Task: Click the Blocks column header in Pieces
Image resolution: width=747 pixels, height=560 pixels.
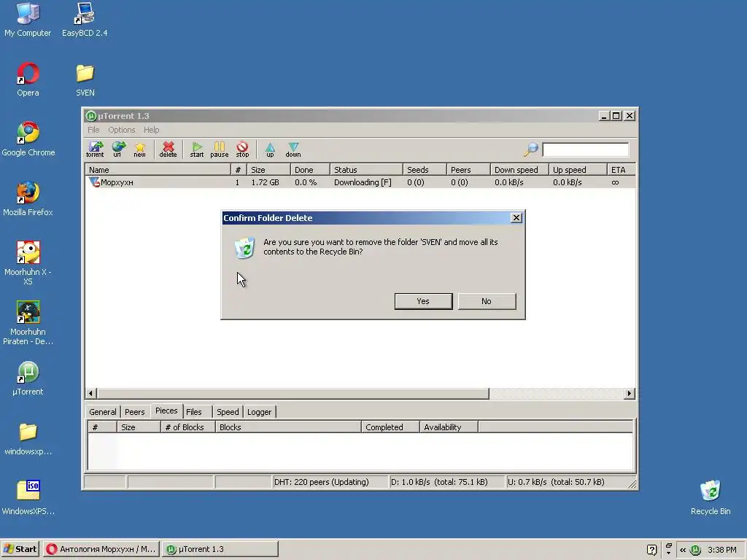Action: [288, 427]
